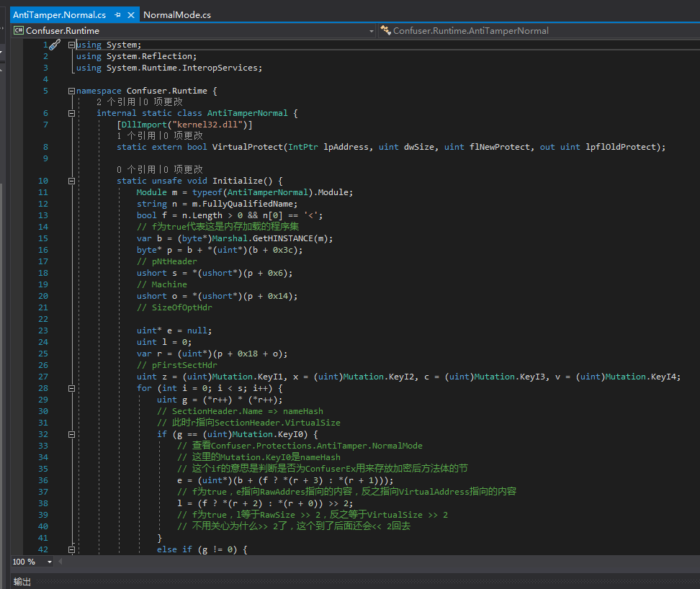Pin the AntiTamper.Normal.cs tab
700x589 pixels.
(118, 14)
